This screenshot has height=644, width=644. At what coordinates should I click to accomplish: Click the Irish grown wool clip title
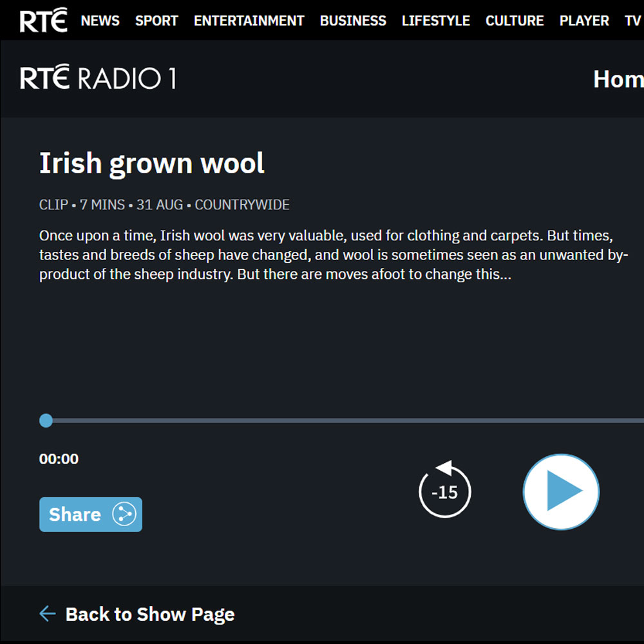click(x=152, y=164)
